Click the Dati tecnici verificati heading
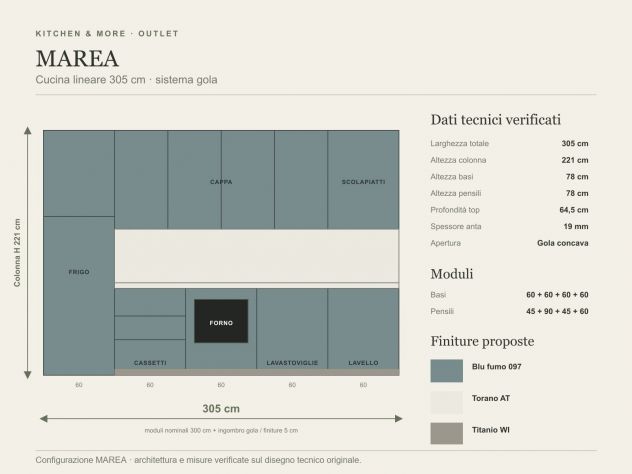The height and width of the screenshot is (474, 632). point(496,120)
